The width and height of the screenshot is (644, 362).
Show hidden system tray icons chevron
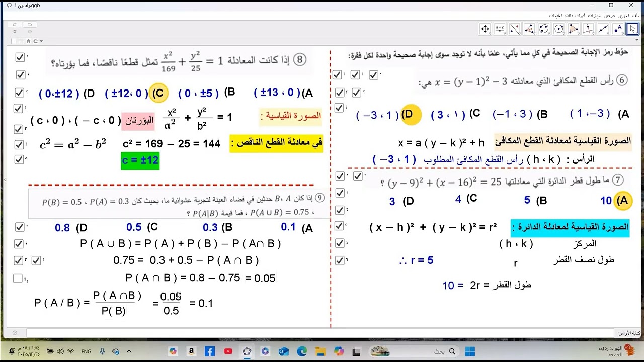point(129,351)
